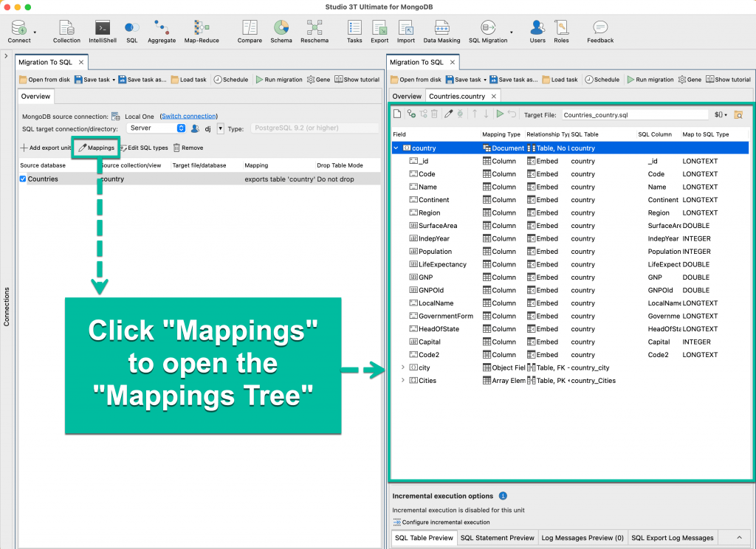The height and width of the screenshot is (549, 756).
Task: Open the Reschema tool
Action: 315,31
